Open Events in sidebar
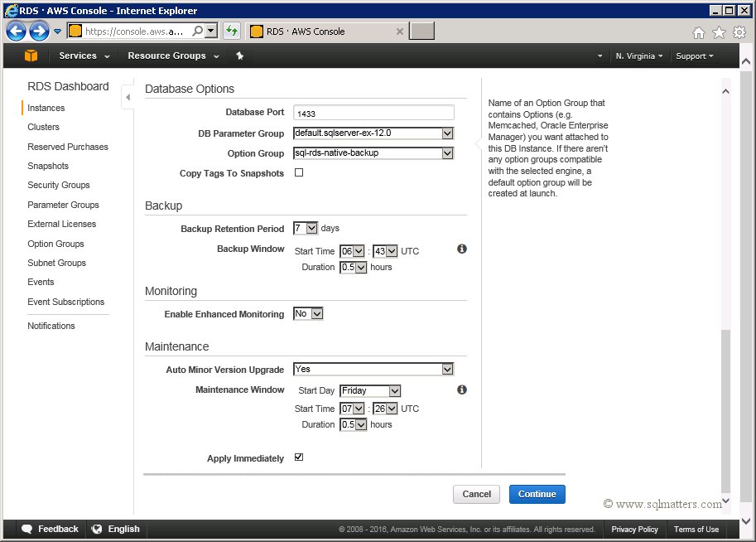 [41, 282]
